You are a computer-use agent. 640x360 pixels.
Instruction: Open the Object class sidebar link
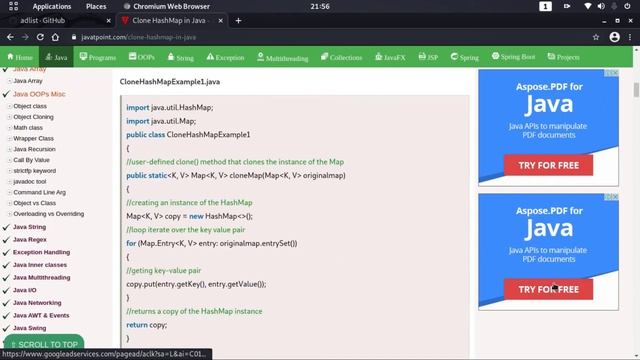click(x=30, y=106)
